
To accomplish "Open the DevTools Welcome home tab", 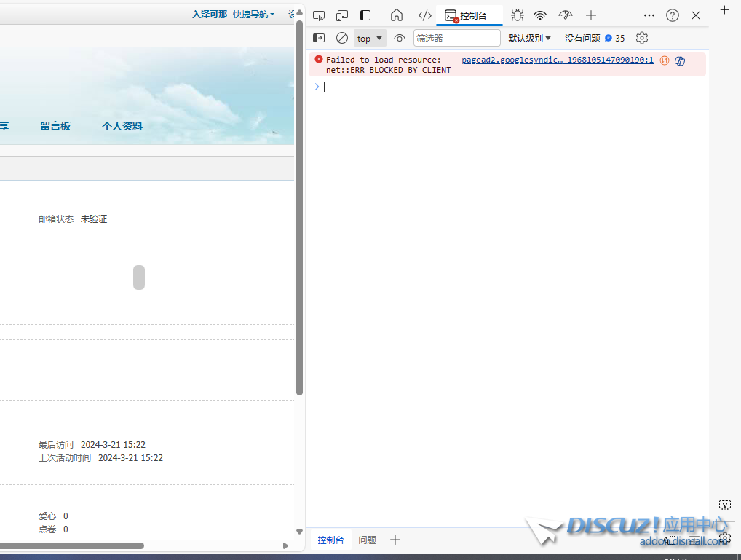I will [397, 15].
